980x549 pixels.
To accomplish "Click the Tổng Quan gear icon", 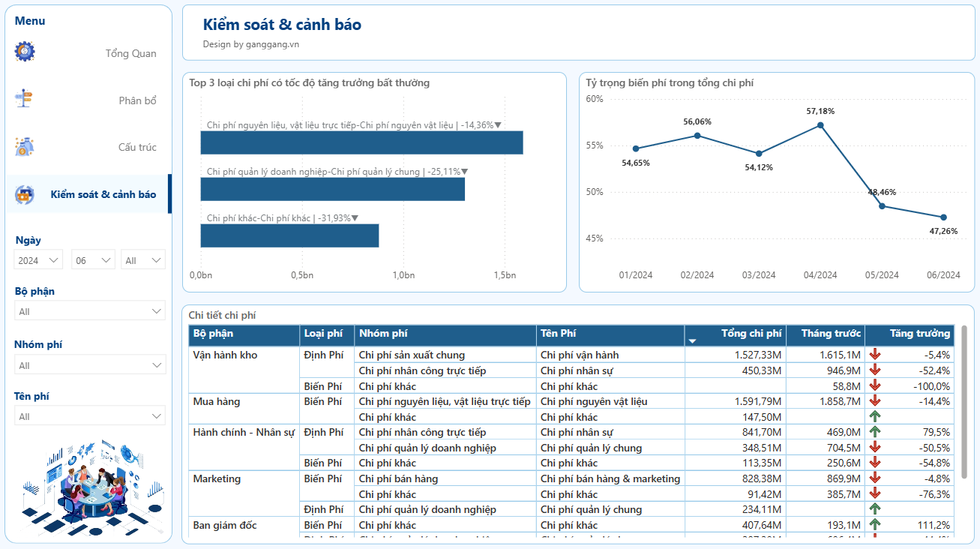I will [25, 52].
